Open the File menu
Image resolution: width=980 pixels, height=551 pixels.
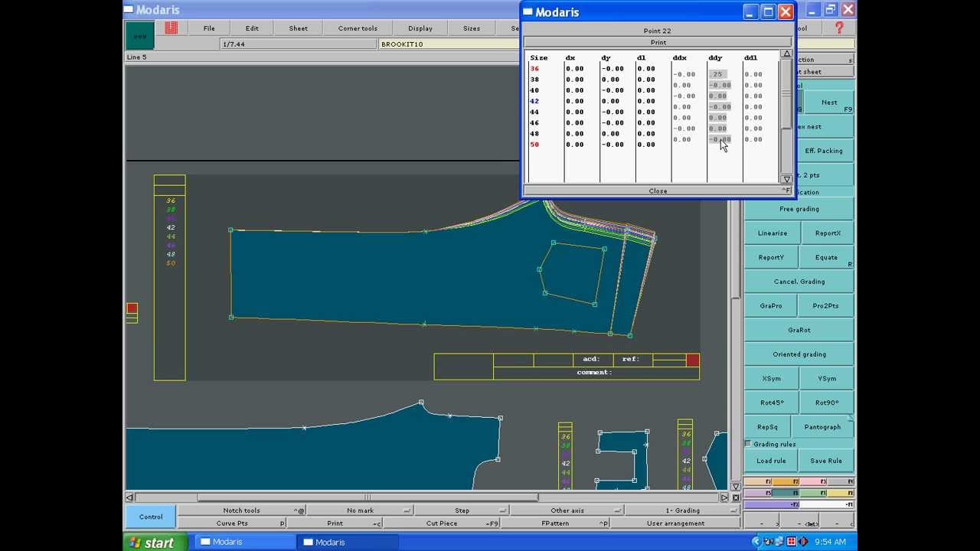pyautogui.click(x=209, y=28)
